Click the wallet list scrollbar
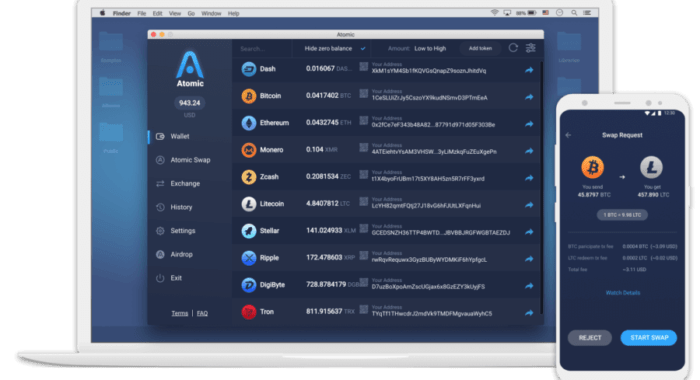This screenshot has width=700, height=380. pos(541,188)
